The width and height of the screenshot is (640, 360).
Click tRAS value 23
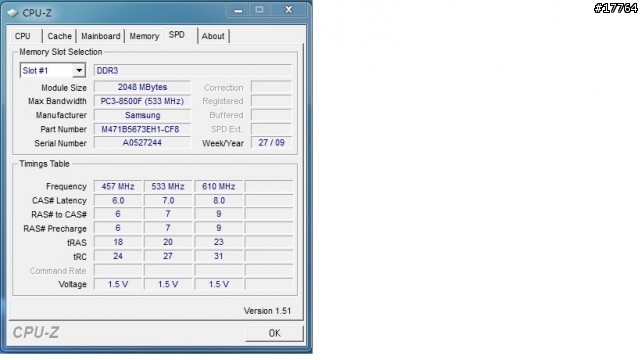click(219, 242)
